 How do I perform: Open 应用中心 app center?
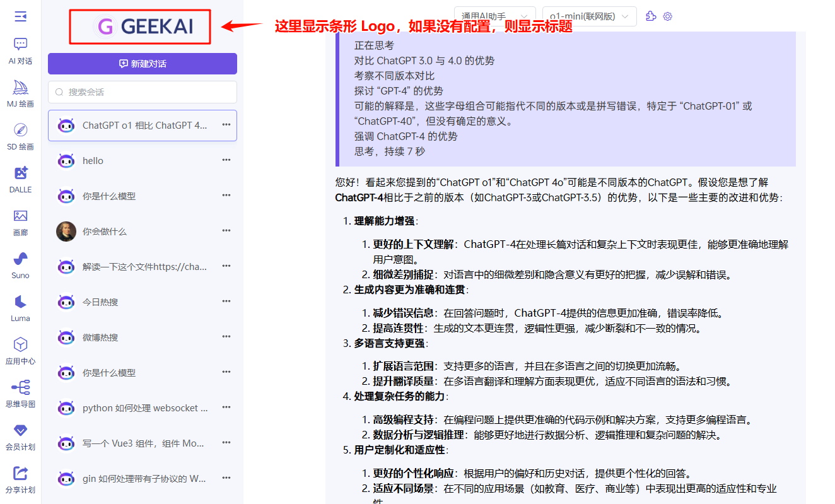[x=20, y=351]
